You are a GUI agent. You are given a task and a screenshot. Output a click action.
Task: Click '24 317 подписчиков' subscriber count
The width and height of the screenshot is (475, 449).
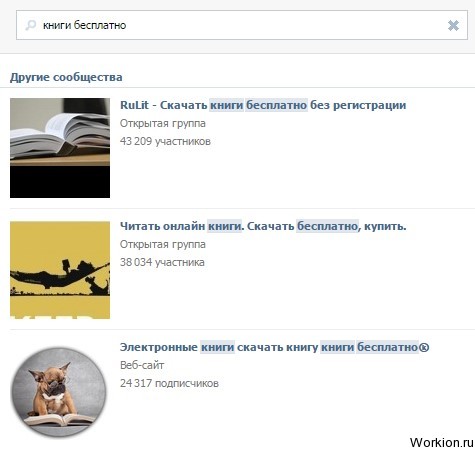click(x=169, y=383)
